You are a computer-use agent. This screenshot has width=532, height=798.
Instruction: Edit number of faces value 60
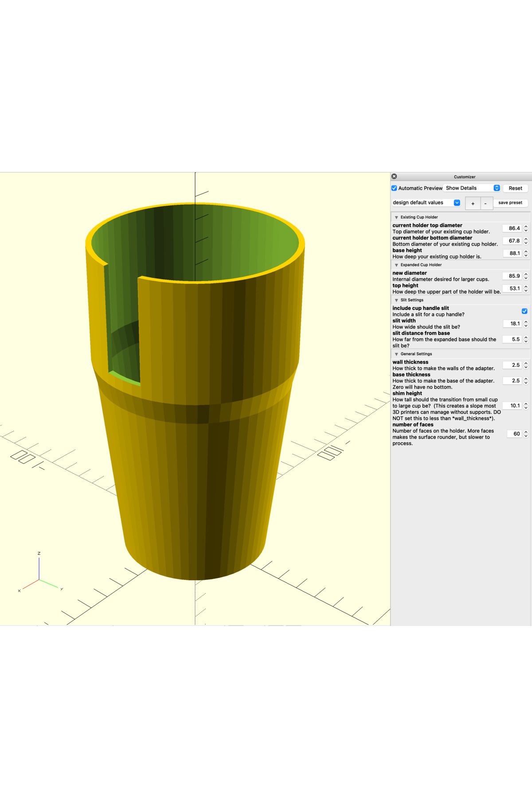pos(515,434)
